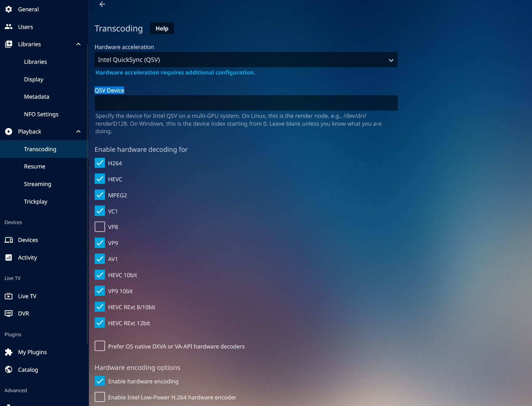Uncheck the H264 decoding checkbox
The image size is (532, 406).
pos(100,163)
